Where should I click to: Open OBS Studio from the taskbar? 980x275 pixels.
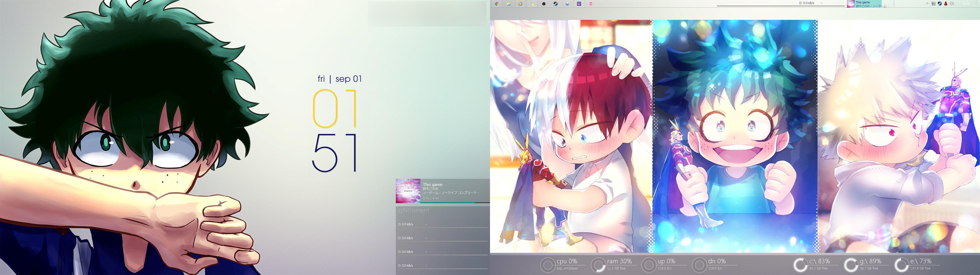[544, 4]
